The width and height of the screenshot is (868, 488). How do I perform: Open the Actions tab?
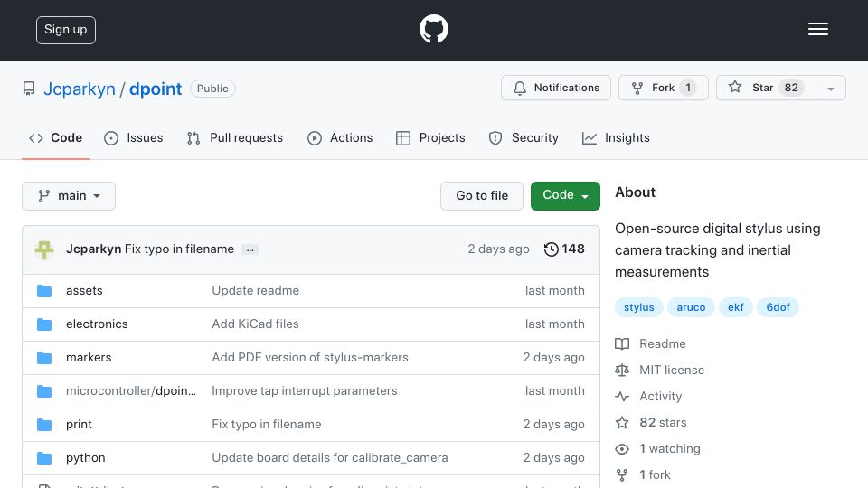tap(340, 137)
